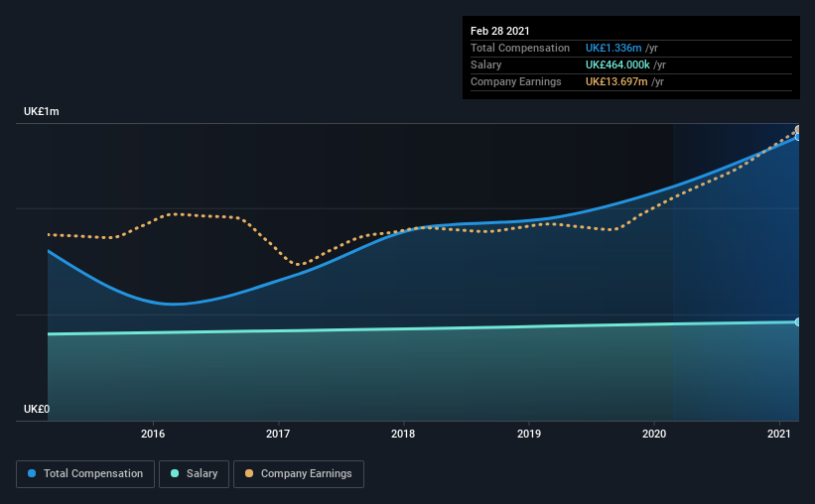Click the UK£1m y-axis label
This screenshot has width=815, height=504.
(42, 112)
